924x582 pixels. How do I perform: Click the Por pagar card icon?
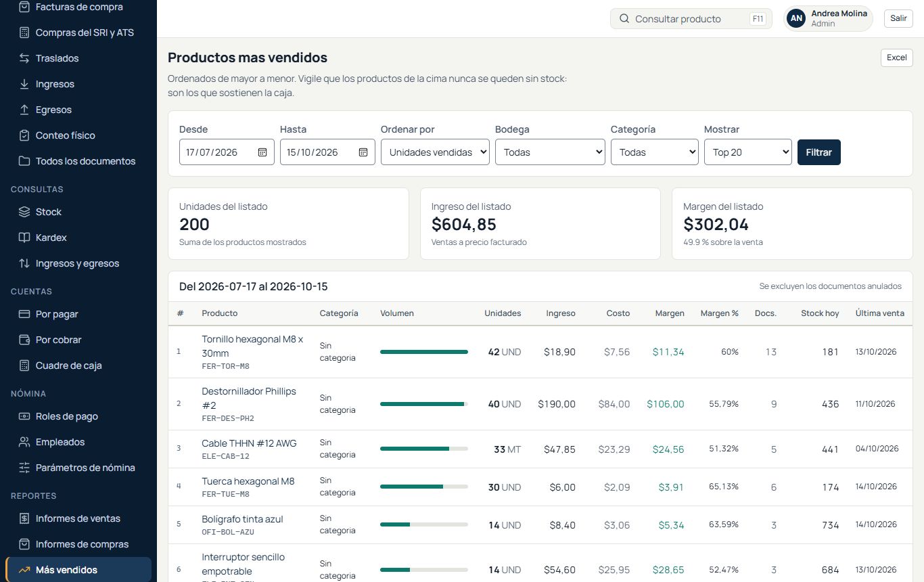tap(24, 314)
